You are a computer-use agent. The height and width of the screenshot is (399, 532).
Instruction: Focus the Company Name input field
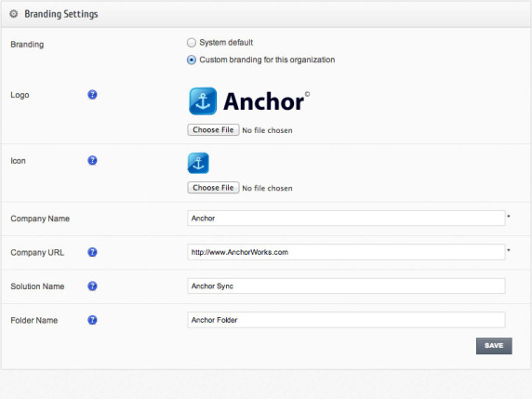click(x=346, y=219)
